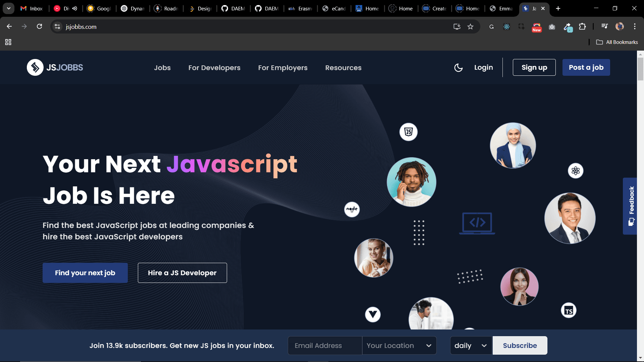The height and width of the screenshot is (362, 644).
Task: Click the Post a job button
Action: pyautogui.click(x=586, y=67)
